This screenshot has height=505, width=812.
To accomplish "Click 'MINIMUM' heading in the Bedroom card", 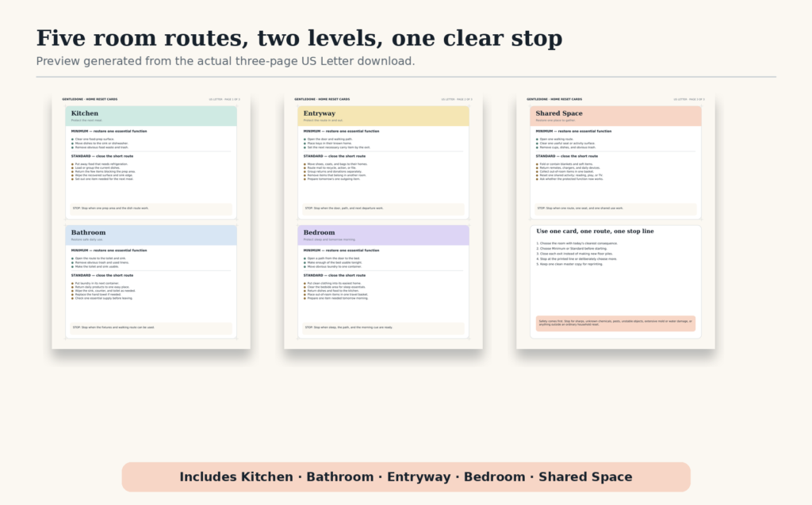I will pos(341,251).
